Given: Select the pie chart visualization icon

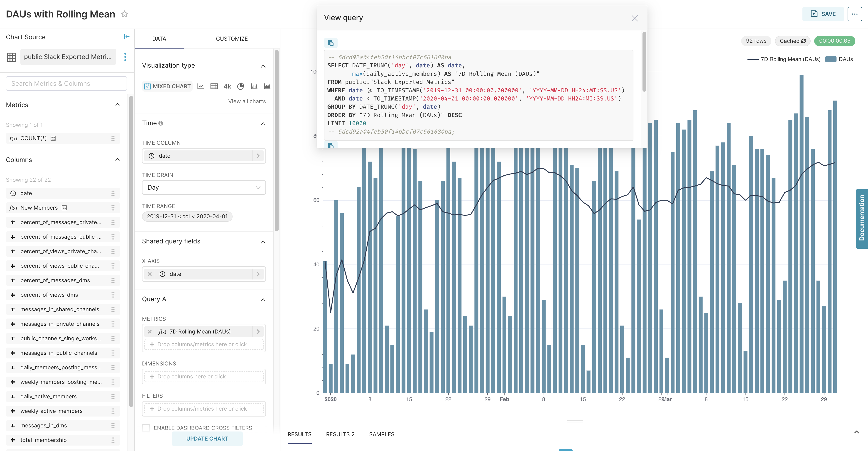Looking at the screenshot, I should [x=240, y=86].
